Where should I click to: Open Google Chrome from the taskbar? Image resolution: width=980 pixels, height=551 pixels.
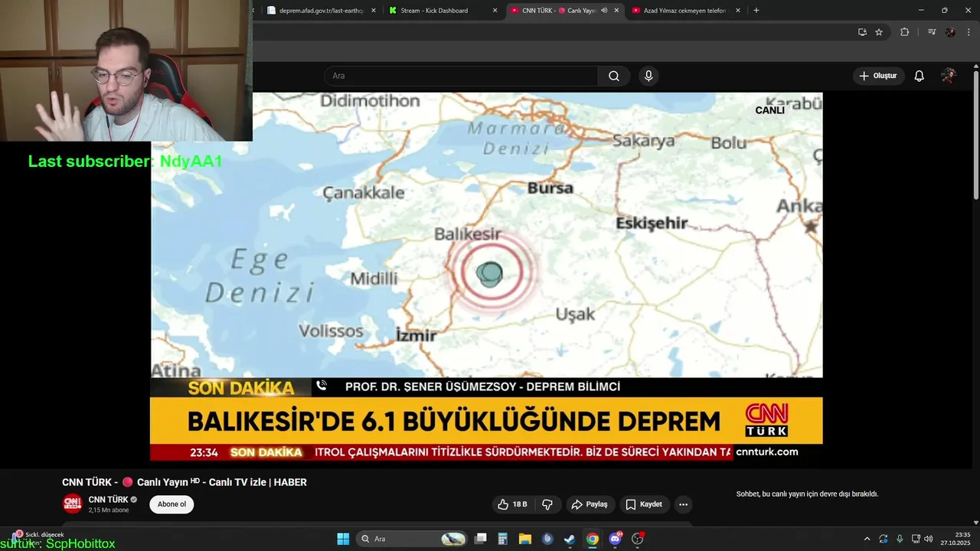click(592, 539)
